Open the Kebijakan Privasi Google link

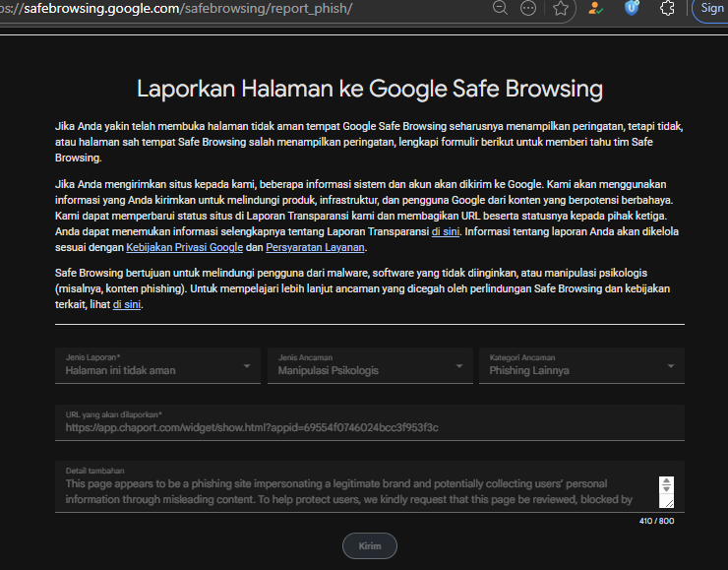(184, 247)
